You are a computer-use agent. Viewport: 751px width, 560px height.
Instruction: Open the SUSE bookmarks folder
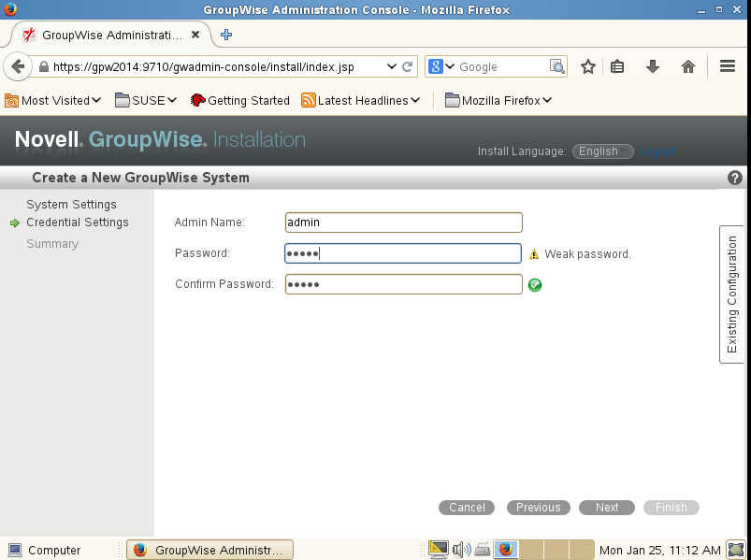point(146,101)
